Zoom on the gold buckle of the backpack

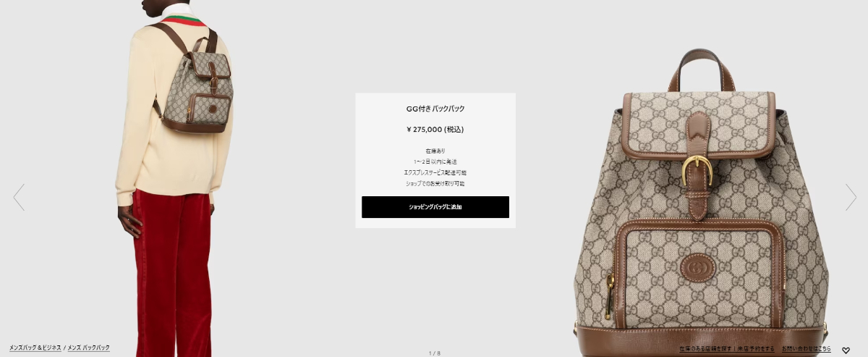697,172
